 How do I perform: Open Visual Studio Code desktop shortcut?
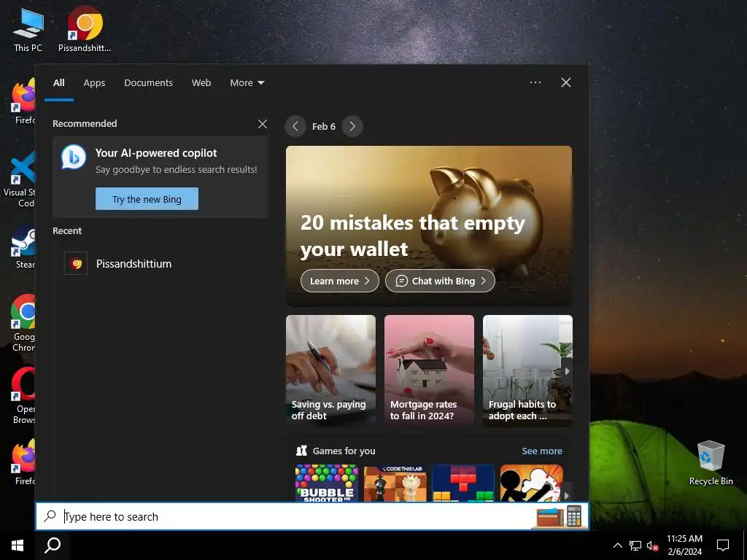tap(21, 179)
